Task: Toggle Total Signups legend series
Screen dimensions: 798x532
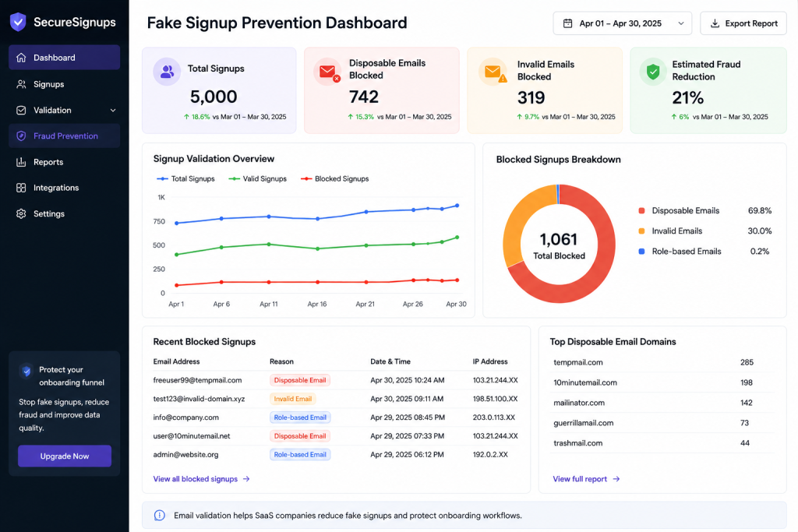Action: tap(185, 178)
